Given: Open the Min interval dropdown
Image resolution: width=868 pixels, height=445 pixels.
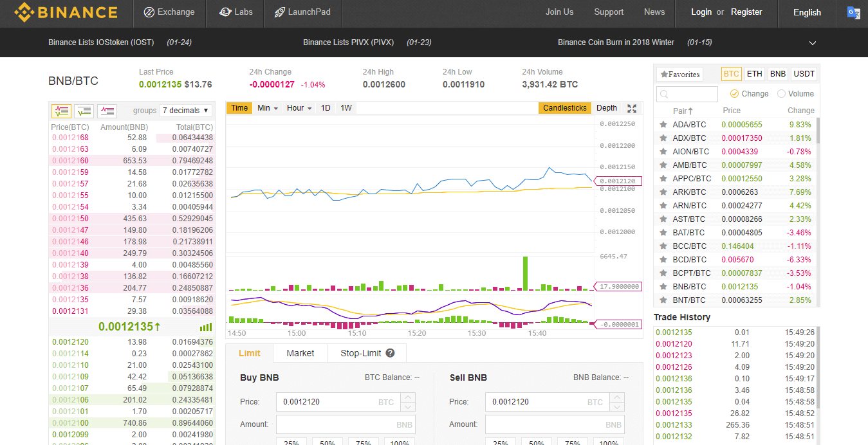Looking at the screenshot, I should (x=268, y=108).
